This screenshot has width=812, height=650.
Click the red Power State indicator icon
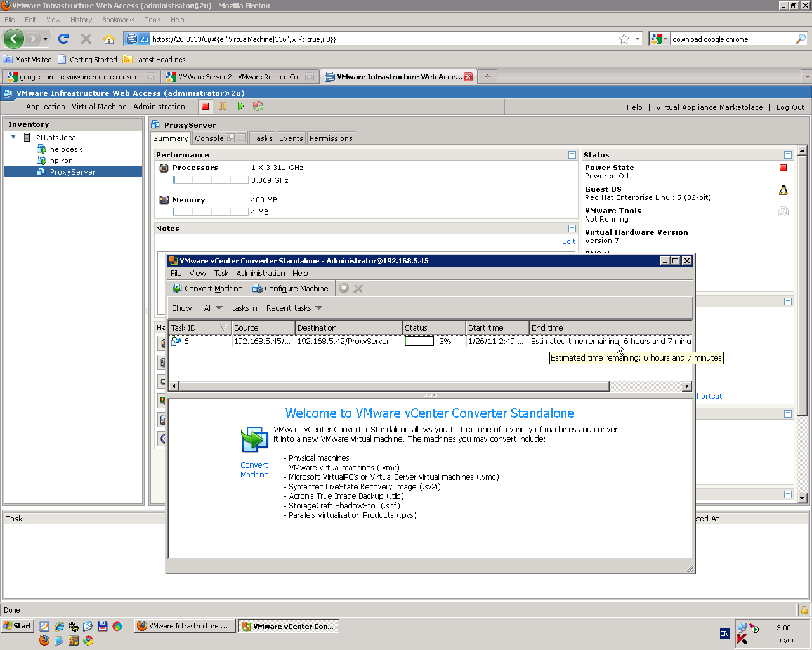click(x=783, y=168)
